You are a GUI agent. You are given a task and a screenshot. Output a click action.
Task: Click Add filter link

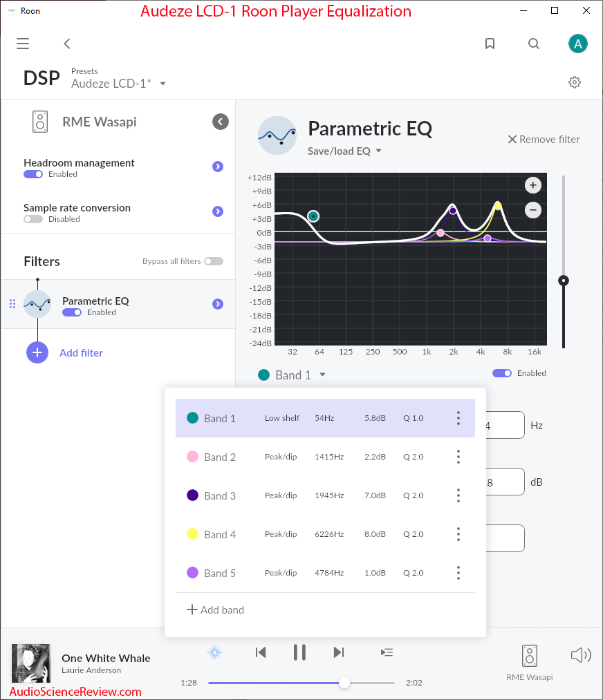point(82,352)
